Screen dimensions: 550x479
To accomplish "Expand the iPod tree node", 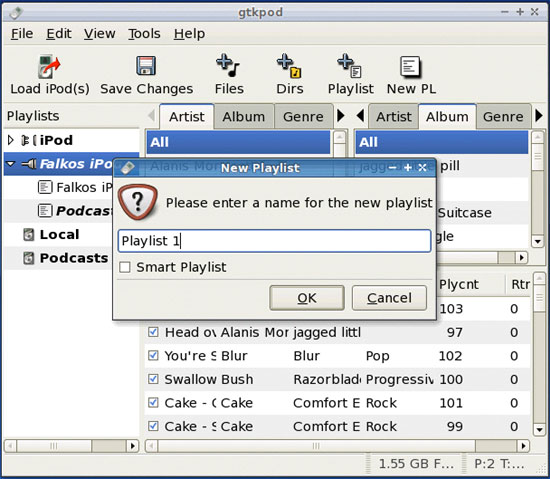I will 11,140.
